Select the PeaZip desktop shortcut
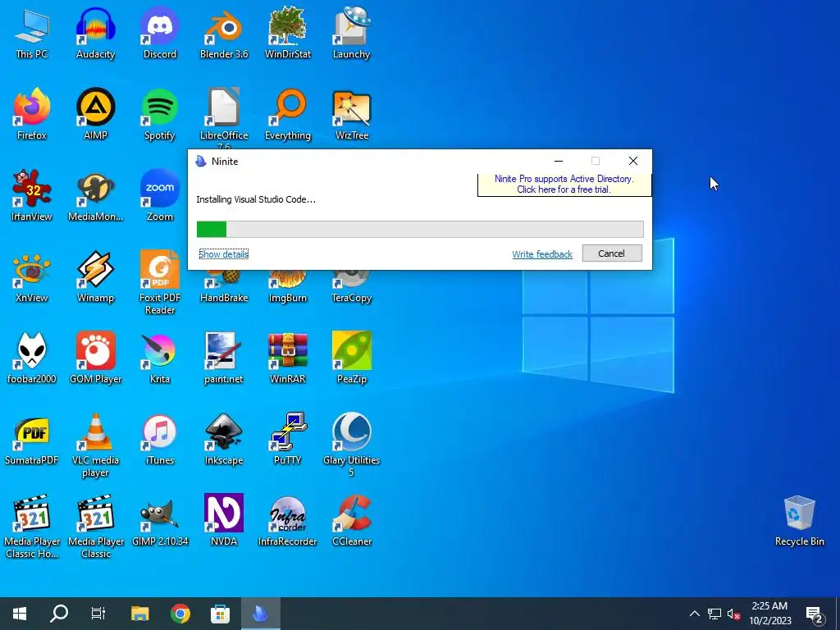The image size is (840, 630). (x=351, y=358)
